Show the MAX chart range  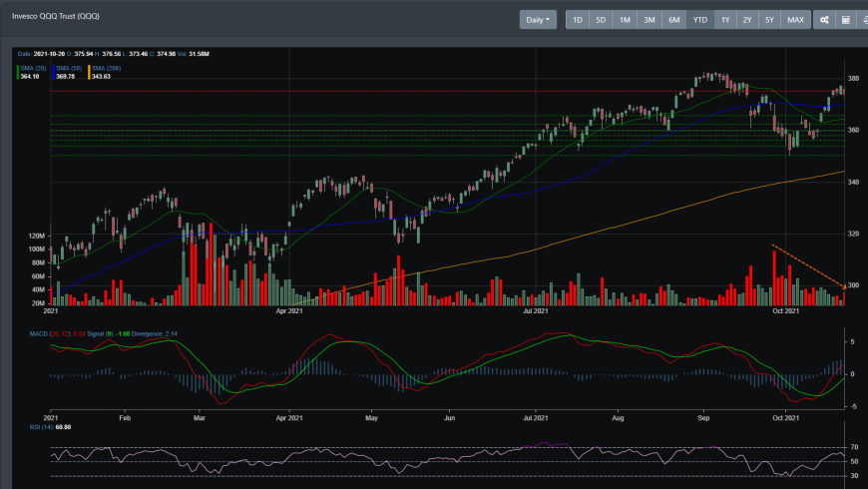tap(795, 20)
